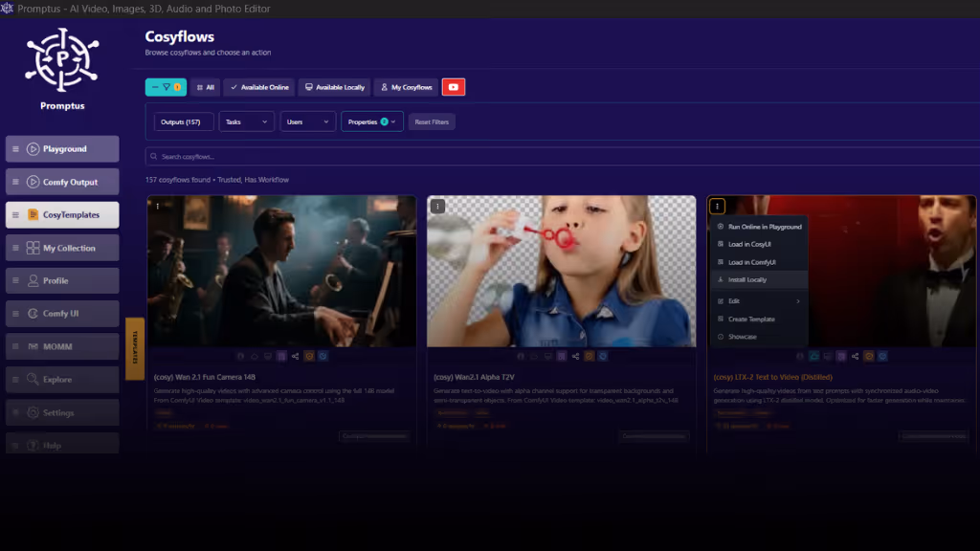Open the Explore sidebar item
Screen dimensions: 980x551
pos(62,379)
